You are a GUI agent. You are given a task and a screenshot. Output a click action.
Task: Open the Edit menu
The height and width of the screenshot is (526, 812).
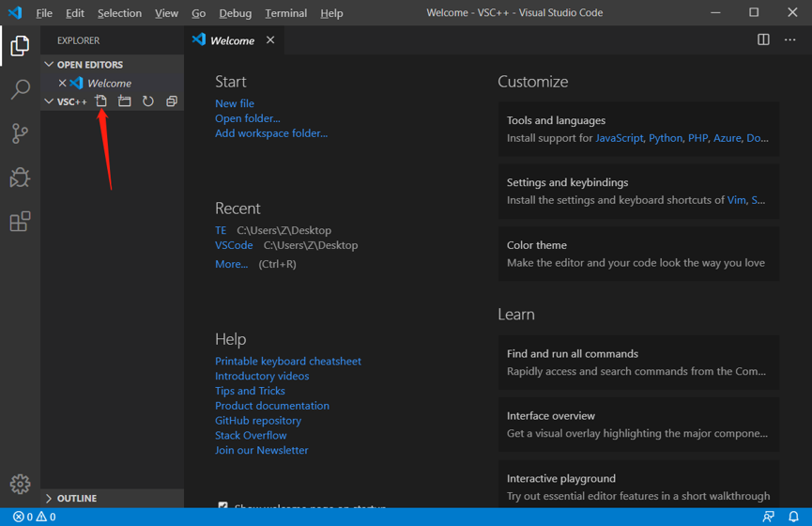[x=75, y=13]
